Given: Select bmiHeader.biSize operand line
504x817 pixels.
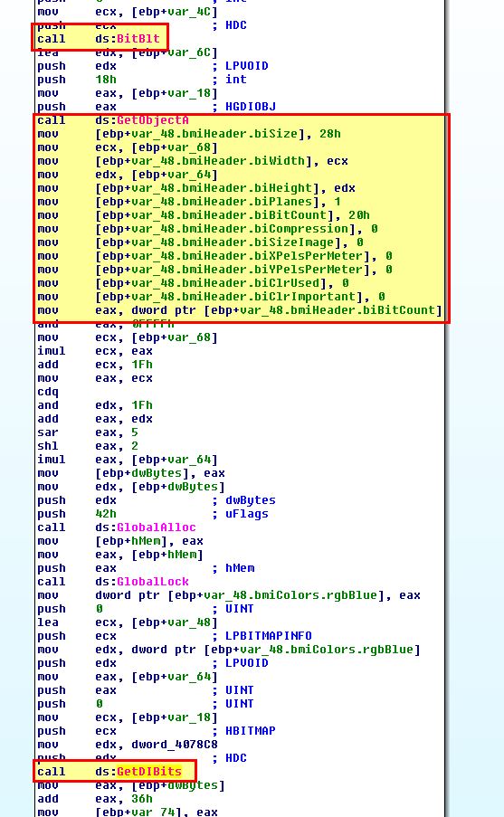Looking at the screenshot, I should point(189,134).
